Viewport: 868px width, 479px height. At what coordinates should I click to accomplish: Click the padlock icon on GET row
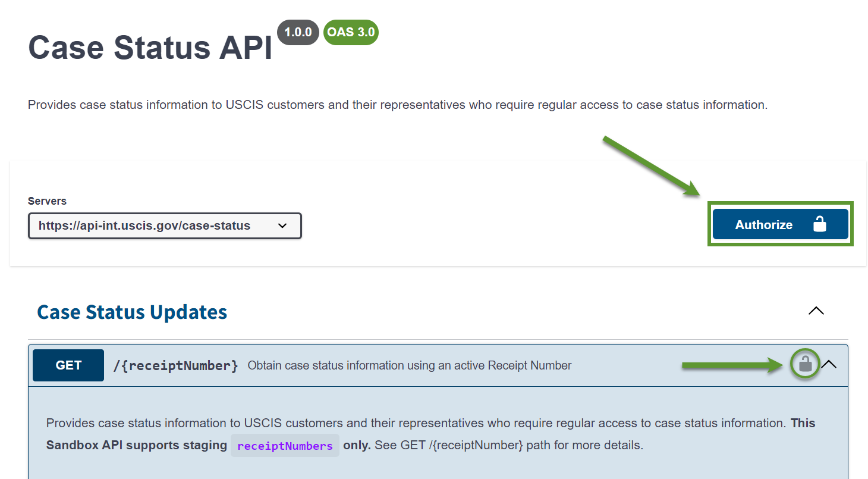pyautogui.click(x=805, y=364)
